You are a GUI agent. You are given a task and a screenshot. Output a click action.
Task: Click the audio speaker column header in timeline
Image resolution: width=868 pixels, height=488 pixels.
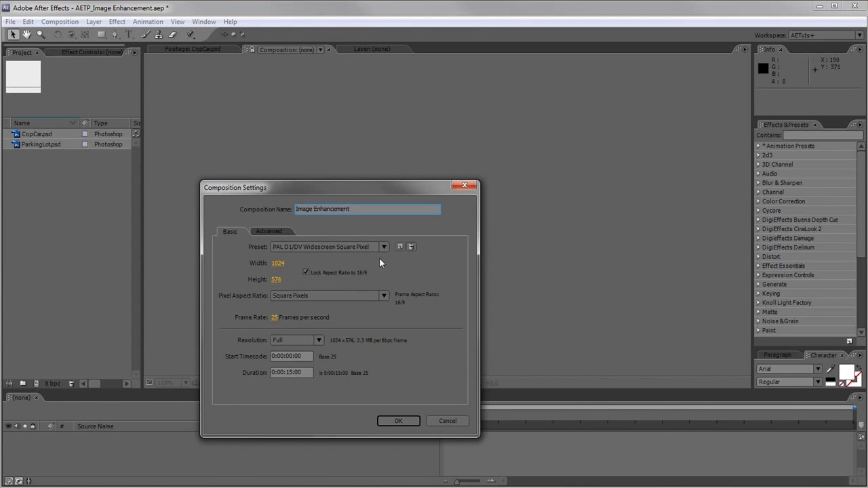[16, 426]
